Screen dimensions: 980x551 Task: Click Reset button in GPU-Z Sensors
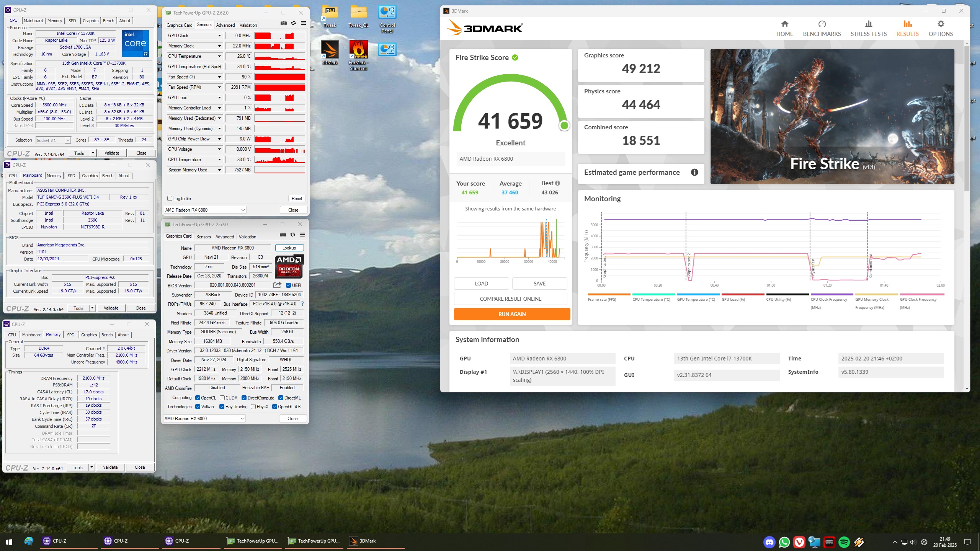[x=297, y=199]
